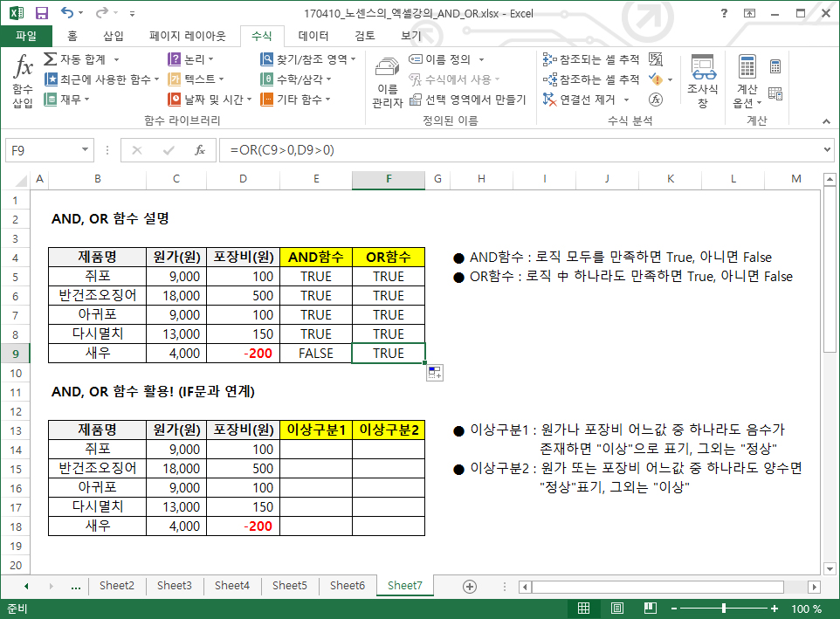Click the AutoSum (자동 합계) sigma icon
This screenshot has height=619, width=840.
[50, 58]
